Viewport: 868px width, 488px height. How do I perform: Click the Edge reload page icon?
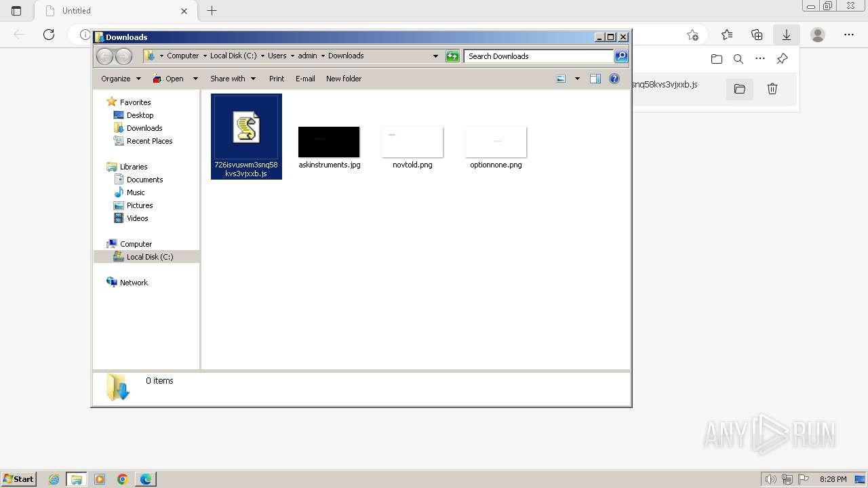pos(49,35)
